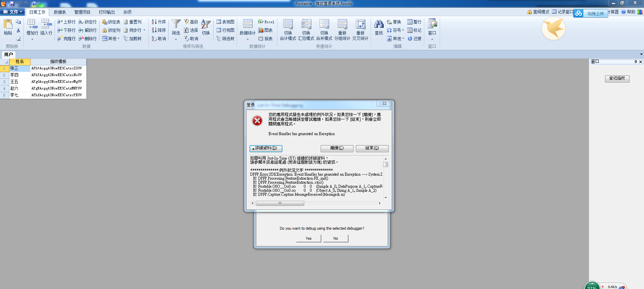The height and width of the screenshot is (289, 644).
Task: Click No in the debugger prompt
Action: coord(336,238)
